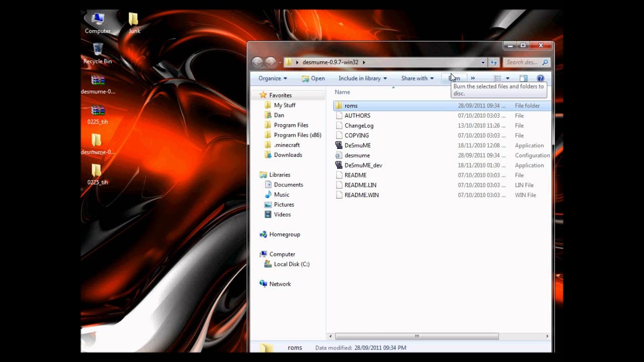Select the DeSmuME application icon
The width and height of the screenshot is (644, 362).
tap(339, 145)
